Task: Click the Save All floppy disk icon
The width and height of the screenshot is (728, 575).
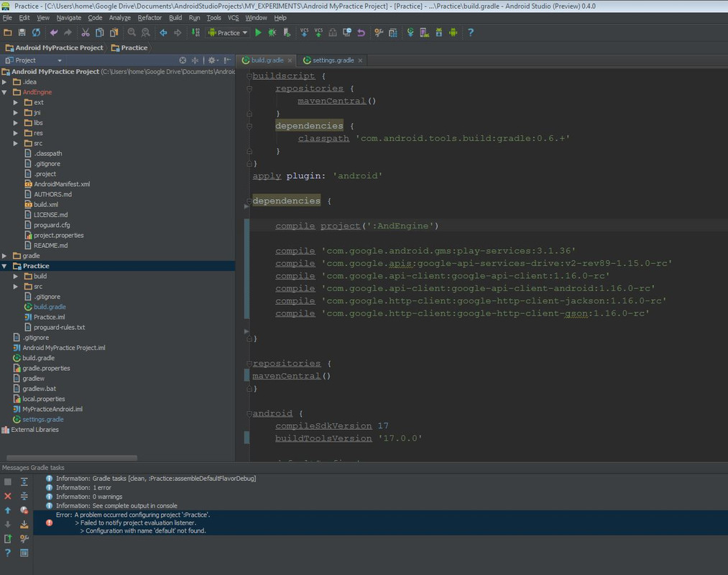Action: [x=22, y=32]
